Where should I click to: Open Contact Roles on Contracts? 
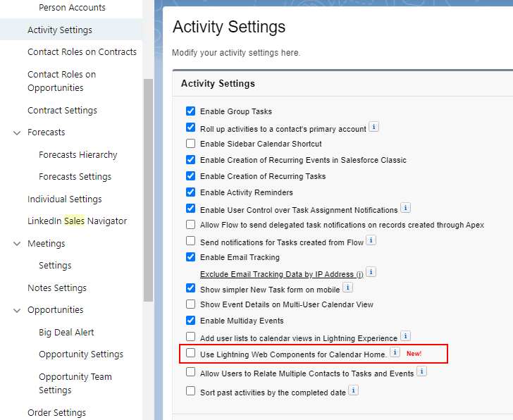pos(82,51)
